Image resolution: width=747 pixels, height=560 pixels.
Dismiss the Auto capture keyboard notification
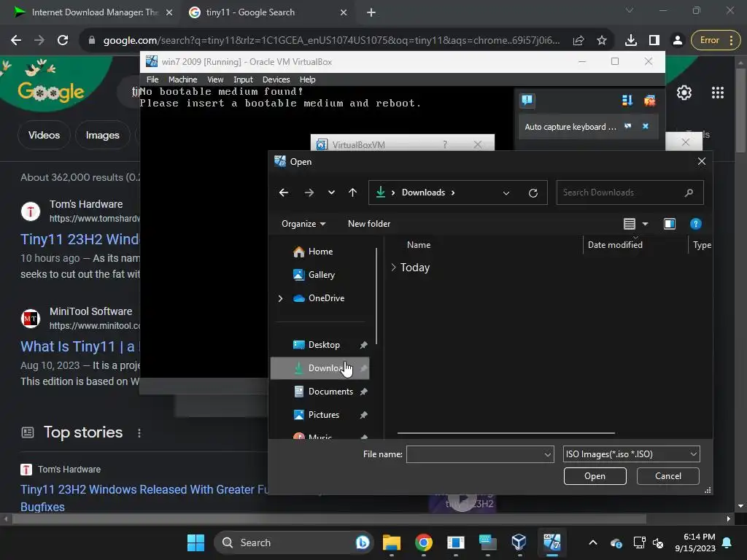point(646,126)
